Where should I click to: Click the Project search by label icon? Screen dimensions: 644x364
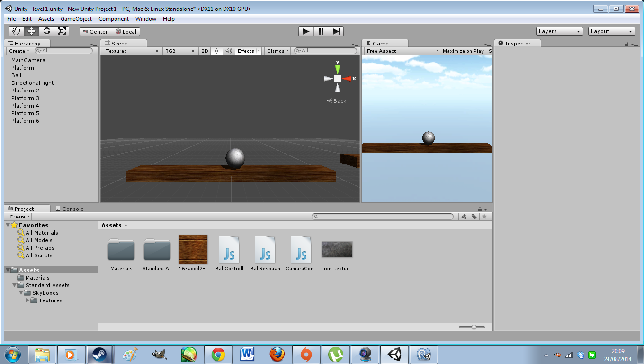(x=474, y=217)
